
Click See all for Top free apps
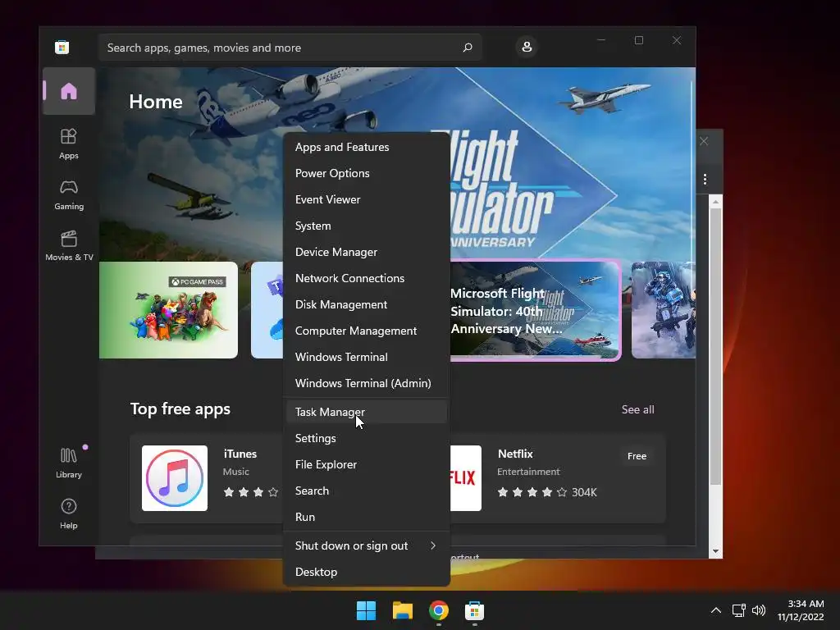[x=637, y=409]
